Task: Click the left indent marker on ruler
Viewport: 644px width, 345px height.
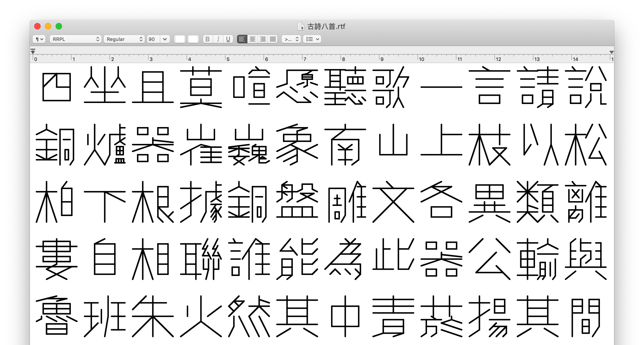Action: (x=33, y=51)
